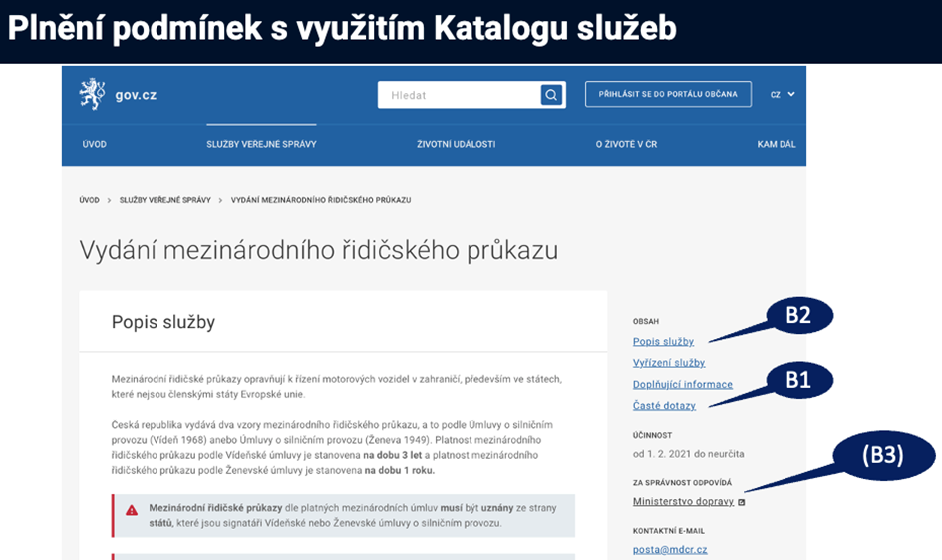Click the posta@mdcr.cz email link
This screenshot has width=942, height=560.
[x=670, y=549]
